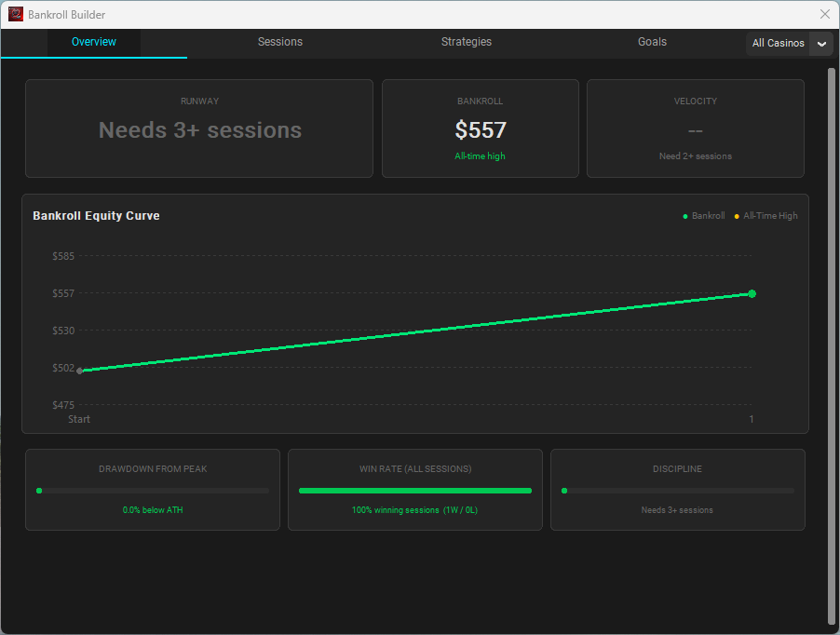
Task: Toggle the green Bankroll legend dot
Action: pos(685,216)
